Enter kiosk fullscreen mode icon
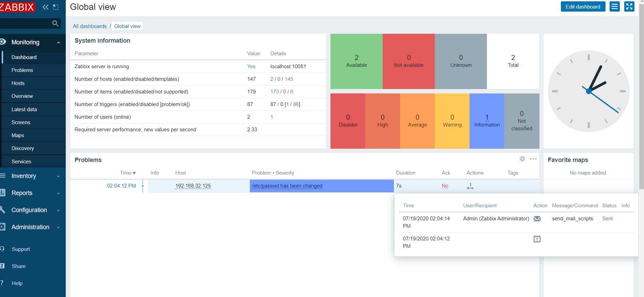The height and width of the screenshot is (297, 644). coord(629,6)
